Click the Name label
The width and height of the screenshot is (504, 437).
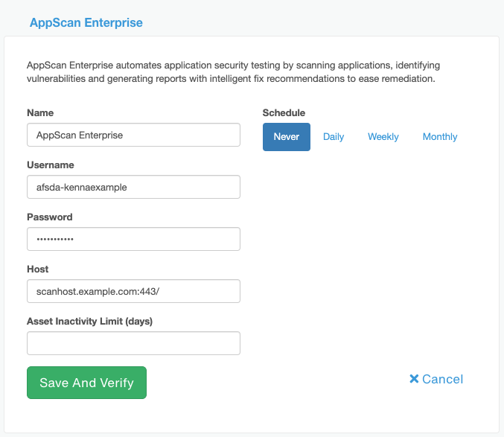(40, 112)
